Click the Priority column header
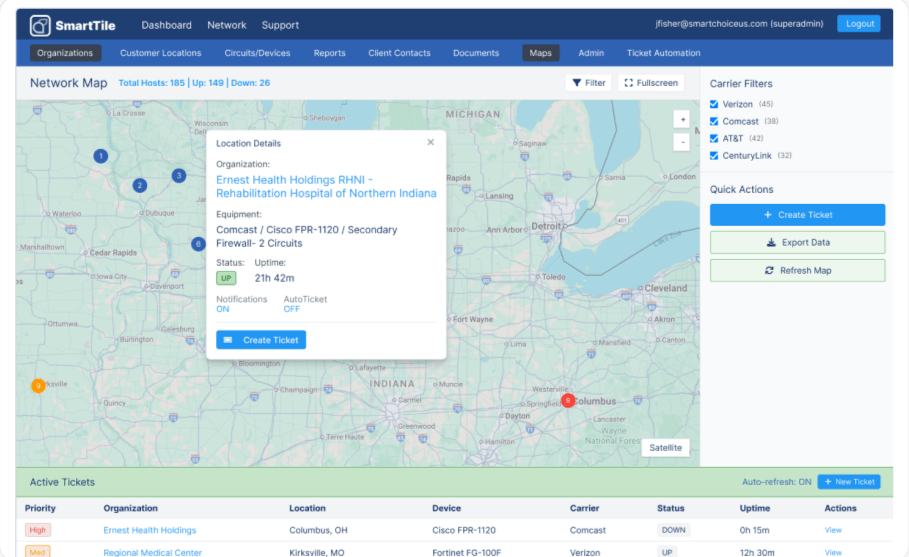 [x=40, y=508]
